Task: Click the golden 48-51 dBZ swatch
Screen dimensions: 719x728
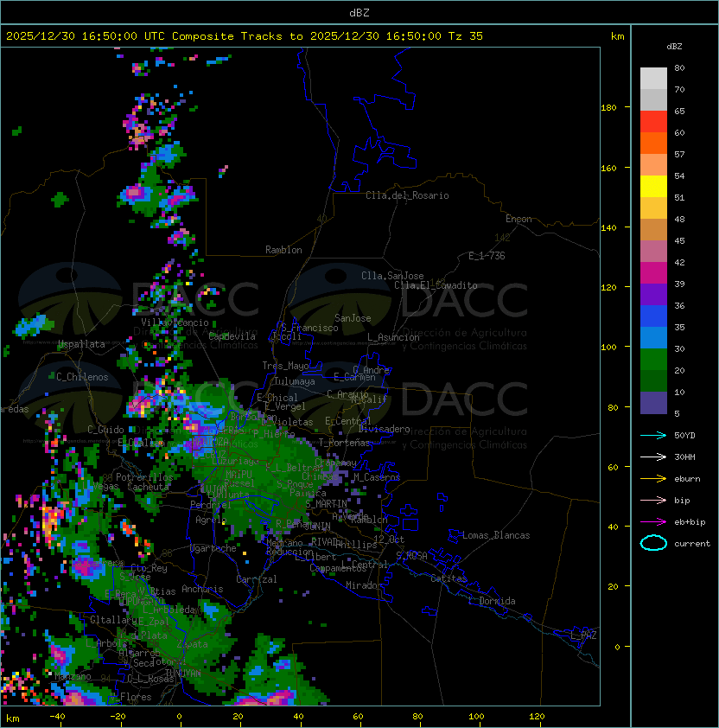Action: point(653,208)
